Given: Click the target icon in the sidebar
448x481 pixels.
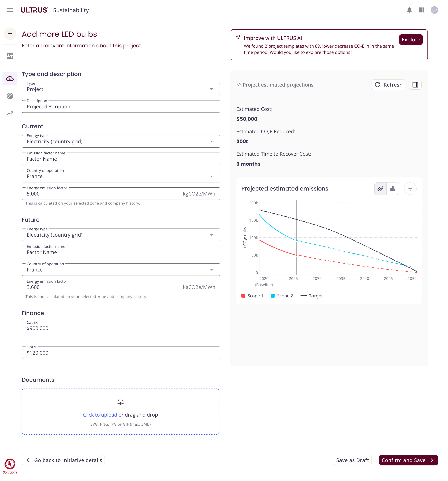Looking at the screenshot, I should pos(10,96).
